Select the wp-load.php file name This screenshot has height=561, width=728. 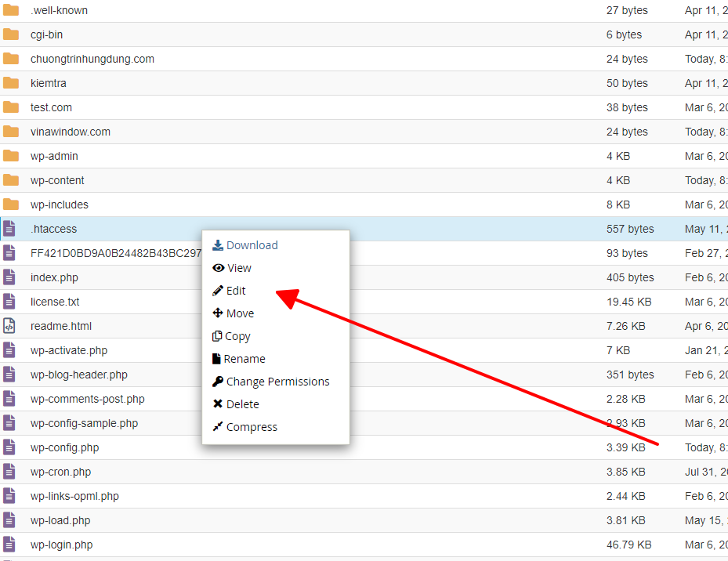[x=60, y=520]
